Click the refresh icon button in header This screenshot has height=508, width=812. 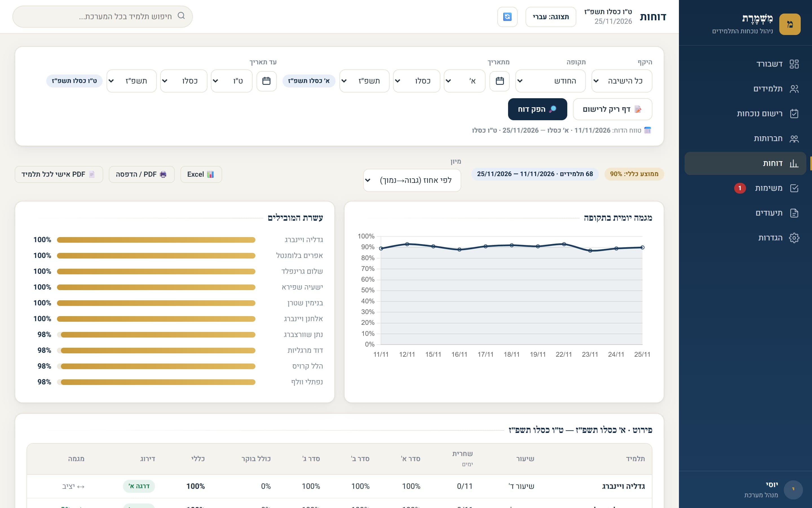(507, 16)
